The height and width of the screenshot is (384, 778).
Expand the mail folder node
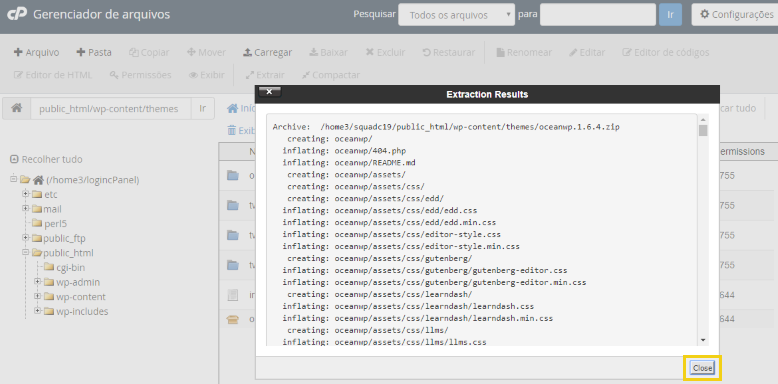coord(25,209)
